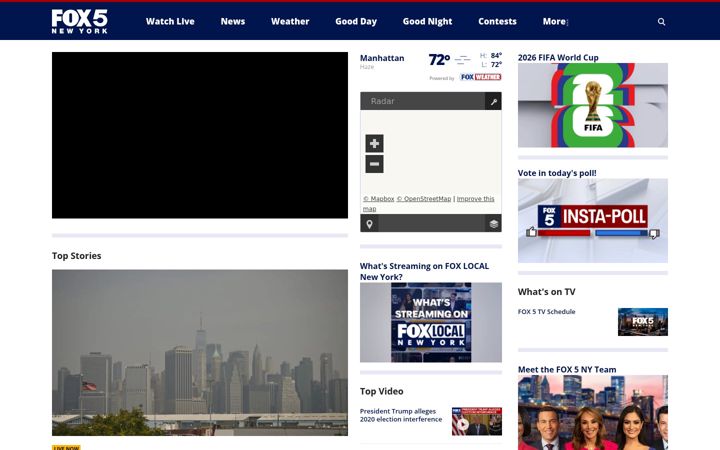Click the Top Stories heading
Screen dimensions: 720x450
click(x=77, y=256)
